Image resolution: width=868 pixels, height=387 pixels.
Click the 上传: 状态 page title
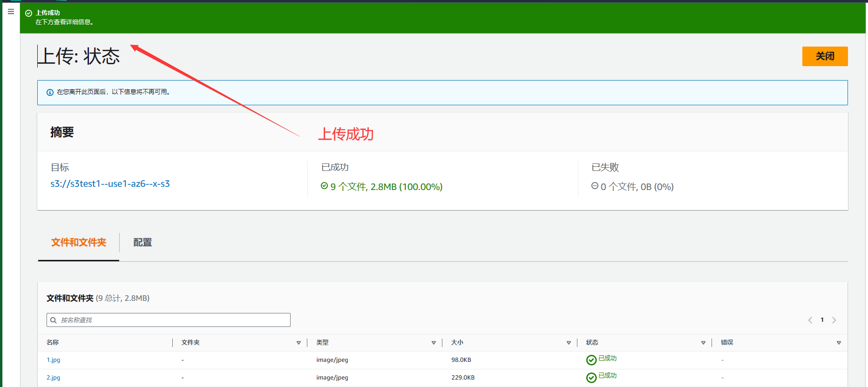79,56
